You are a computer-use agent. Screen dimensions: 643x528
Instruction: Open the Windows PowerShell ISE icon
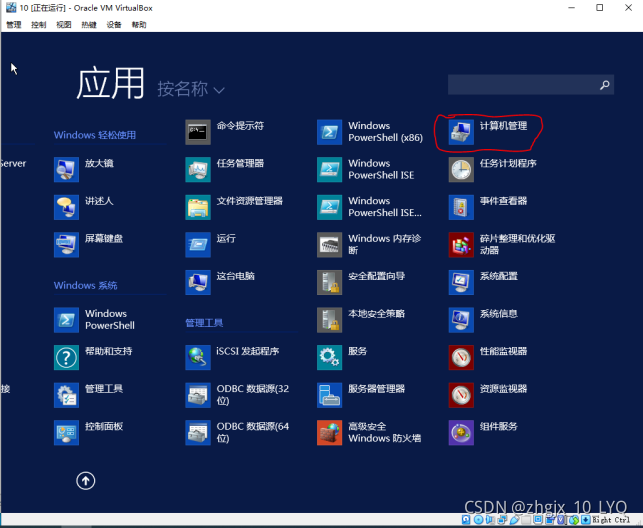pos(330,169)
